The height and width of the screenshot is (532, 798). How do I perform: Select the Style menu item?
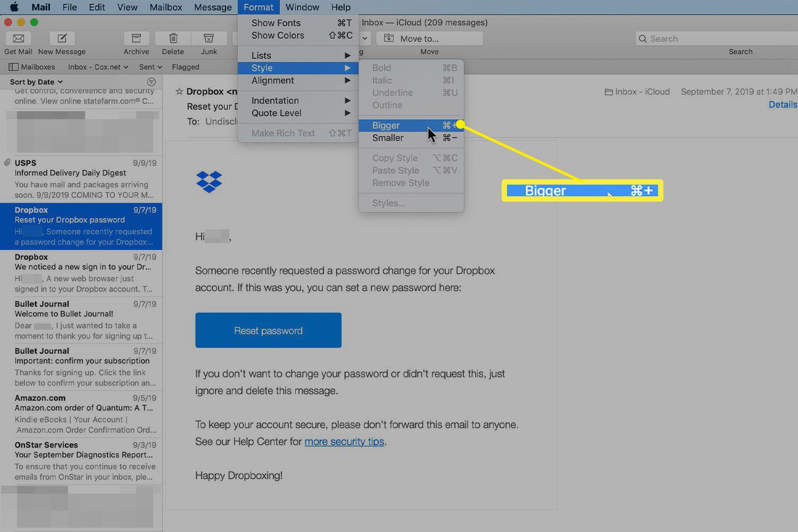(x=298, y=68)
